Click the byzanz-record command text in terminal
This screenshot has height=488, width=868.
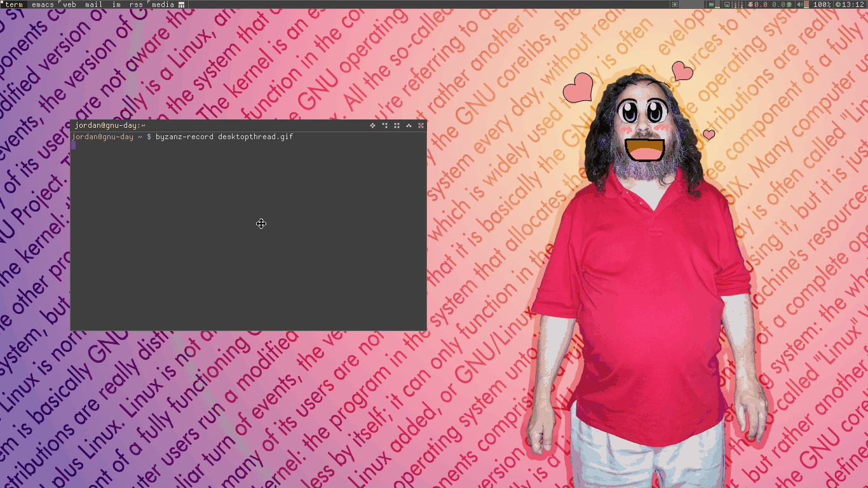(224, 137)
